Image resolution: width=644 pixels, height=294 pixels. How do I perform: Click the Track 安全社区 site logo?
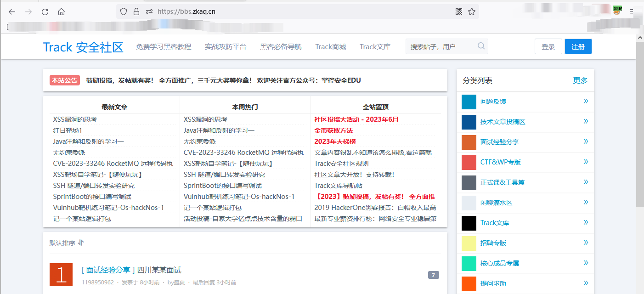click(x=83, y=47)
